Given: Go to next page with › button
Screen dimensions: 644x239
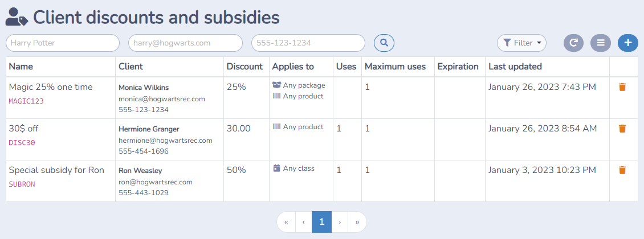Looking at the screenshot, I should 340,222.
